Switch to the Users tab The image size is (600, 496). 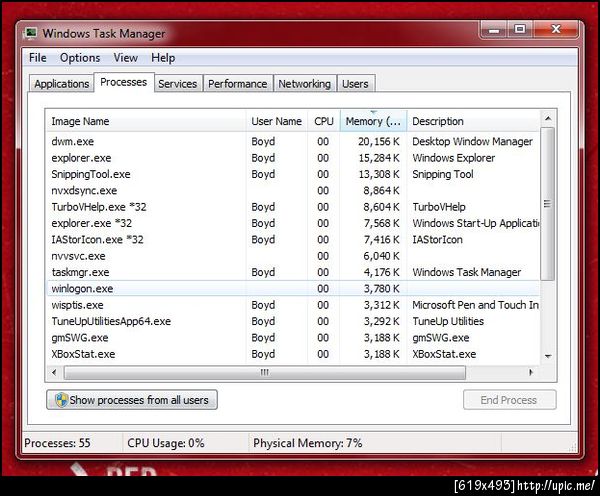(355, 83)
